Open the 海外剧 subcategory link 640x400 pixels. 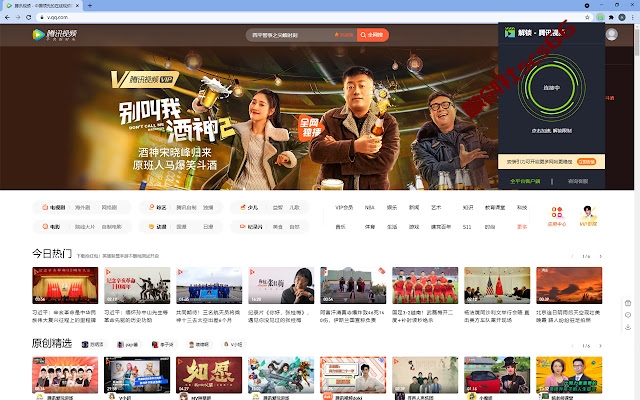click(x=82, y=207)
